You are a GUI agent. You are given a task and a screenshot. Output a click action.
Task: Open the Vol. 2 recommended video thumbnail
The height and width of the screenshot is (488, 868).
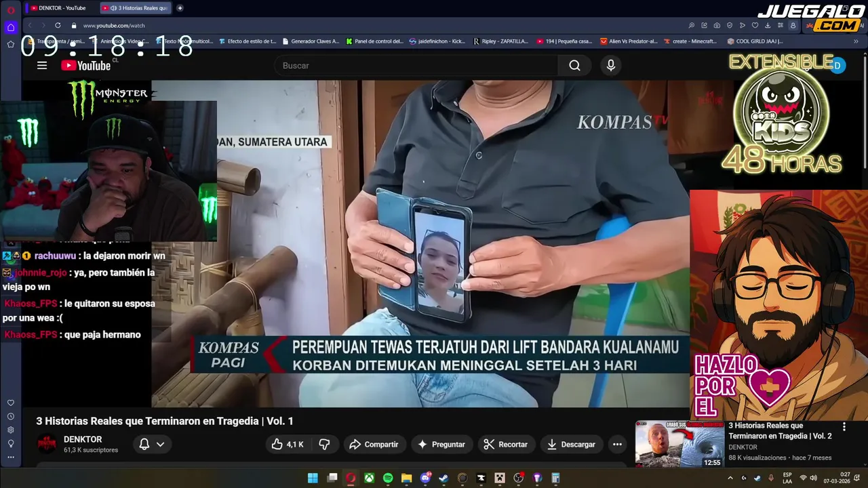[679, 444]
